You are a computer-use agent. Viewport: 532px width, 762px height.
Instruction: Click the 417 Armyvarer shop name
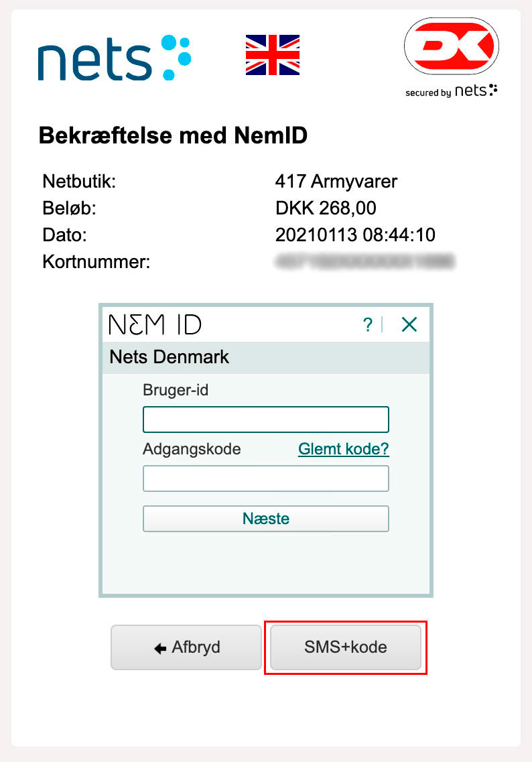[x=336, y=181]
